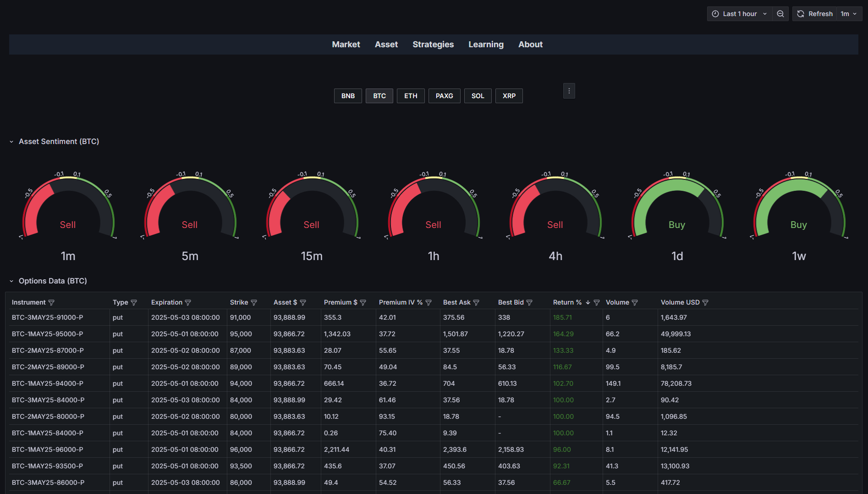Toggle Return % sort direction arrow
Image resolution: width=868 pixels, height=494 pixels.
[x=588, y=303]
